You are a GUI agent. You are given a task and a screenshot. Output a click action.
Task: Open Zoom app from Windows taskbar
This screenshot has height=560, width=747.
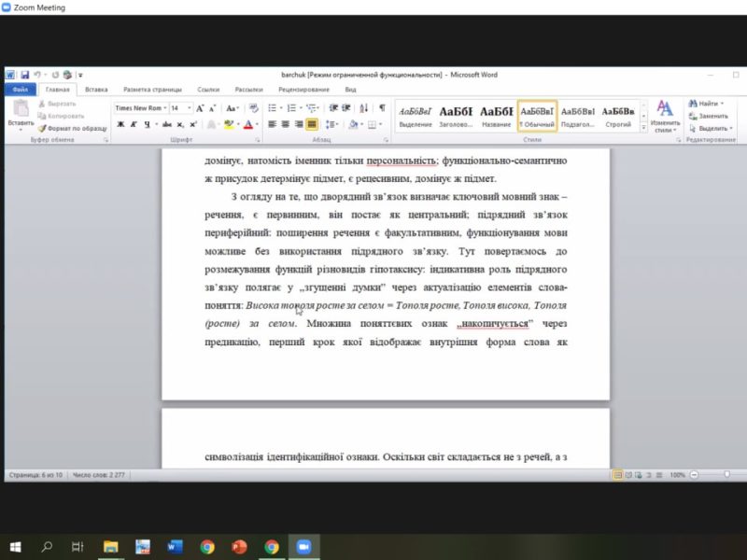point(303,547)
